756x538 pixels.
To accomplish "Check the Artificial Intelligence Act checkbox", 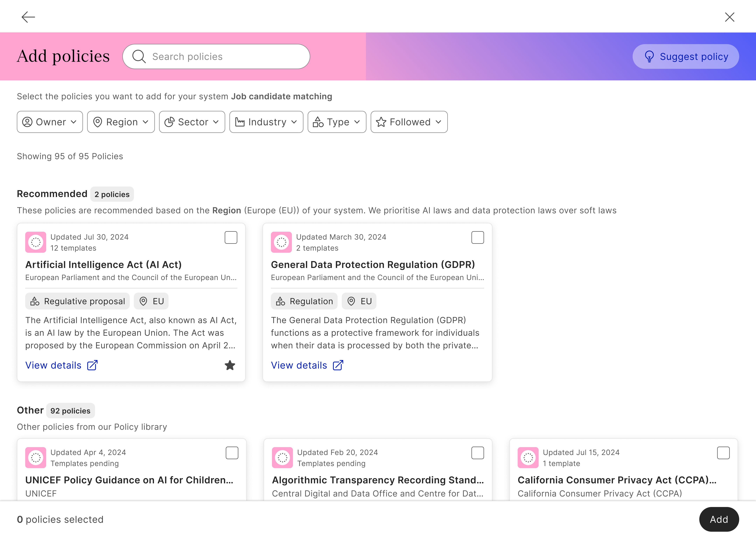I will click(231, 237).
